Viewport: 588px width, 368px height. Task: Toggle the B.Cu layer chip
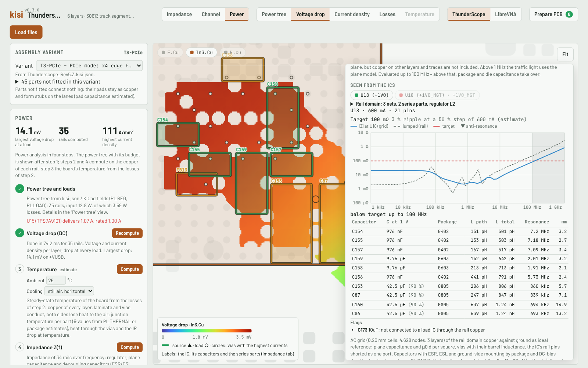pos(233,53)
